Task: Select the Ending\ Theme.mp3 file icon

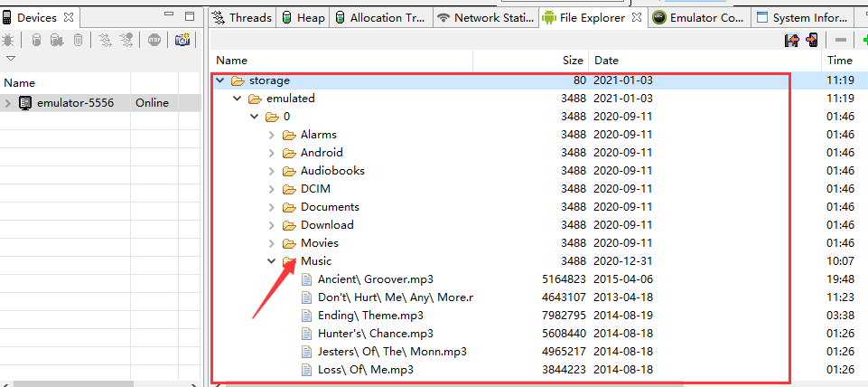Action: click(x=307, y=316)
